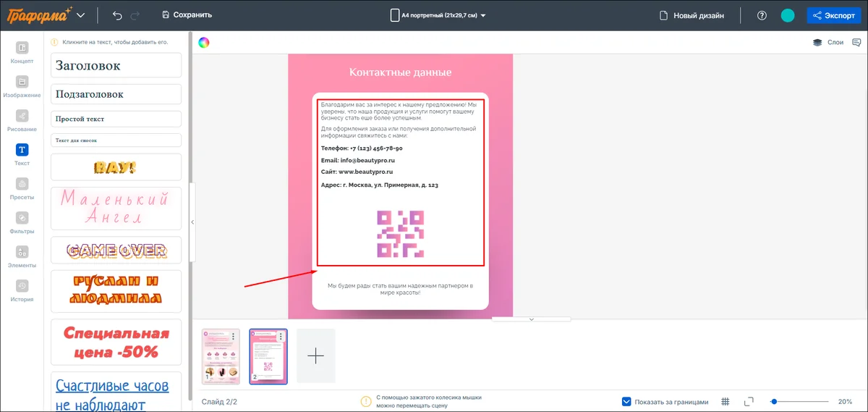
Task: Open the Концепт sidebar tab
Action: (x=22, y=53)
